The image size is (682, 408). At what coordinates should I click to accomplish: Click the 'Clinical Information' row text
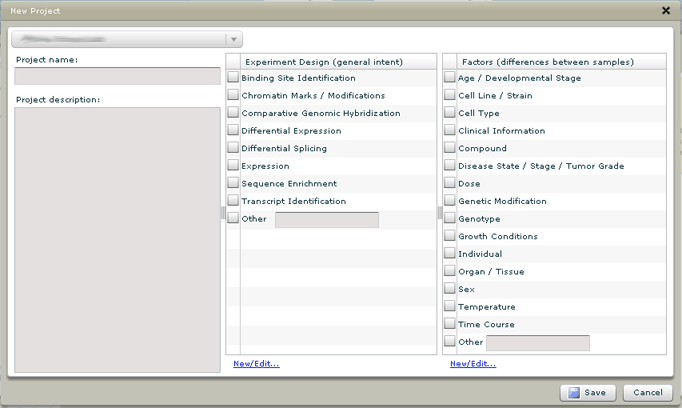pyautogui.click(x=501, y=131)
